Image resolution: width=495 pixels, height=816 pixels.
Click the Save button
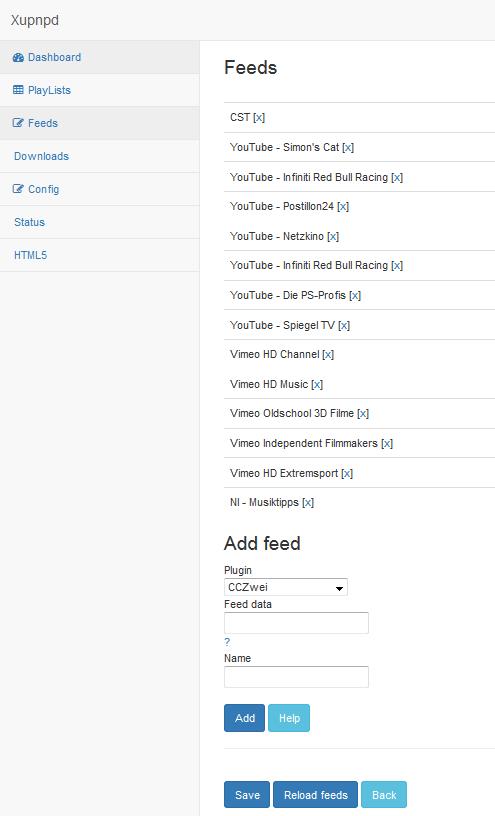[x=247, y=795]
